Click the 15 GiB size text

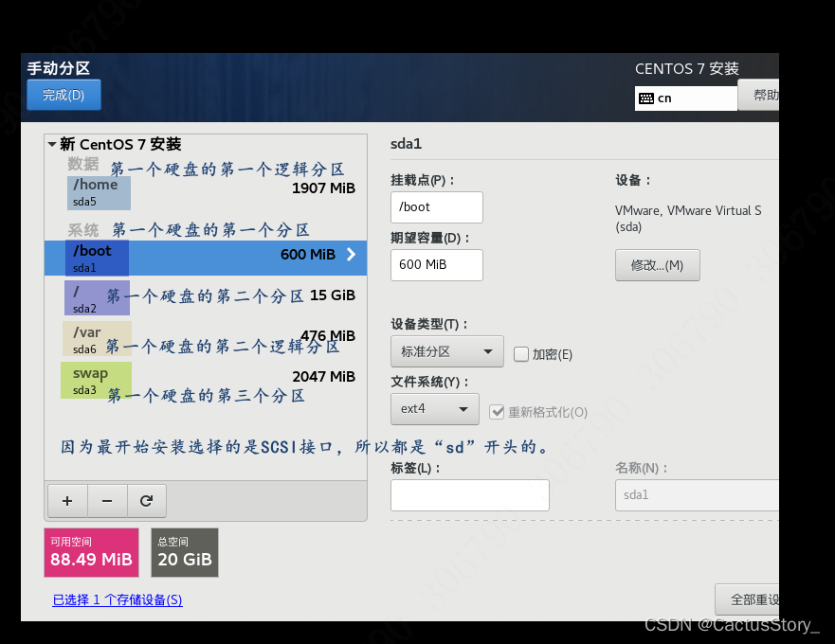(333, 295)
